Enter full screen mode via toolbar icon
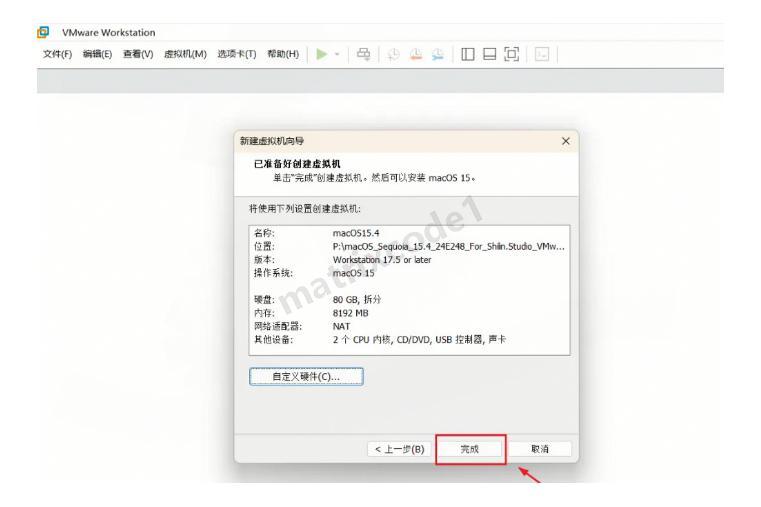 pyautogui.click(x=512, y=54)
